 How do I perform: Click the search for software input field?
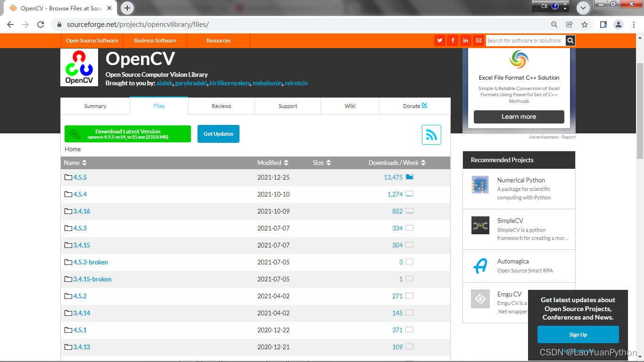525,41
